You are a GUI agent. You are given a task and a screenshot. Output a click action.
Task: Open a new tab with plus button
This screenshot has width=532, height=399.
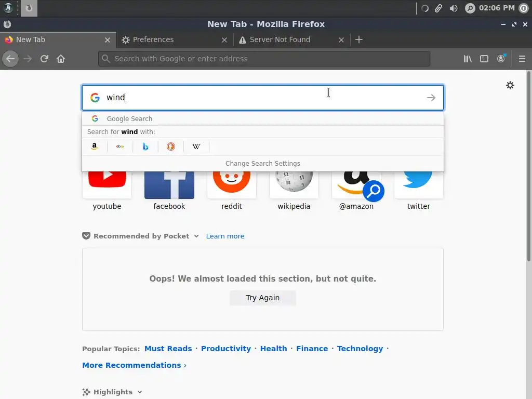pyautogui.click(x=359, y=39)
